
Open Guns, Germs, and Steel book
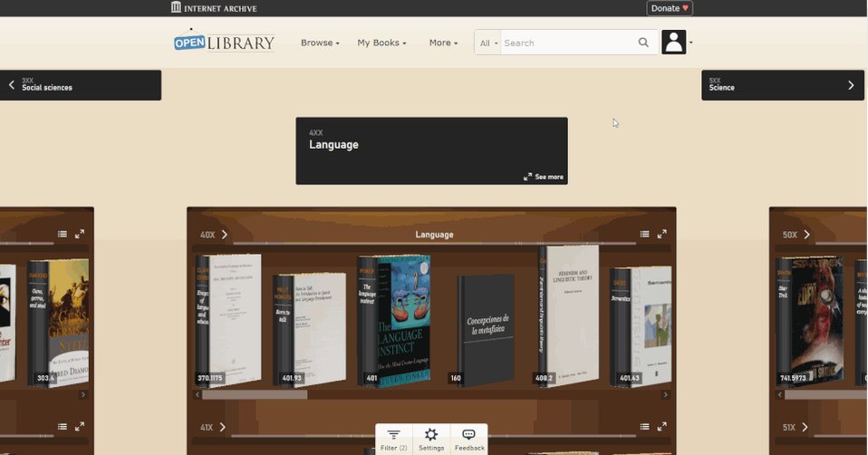pos(58,323)
